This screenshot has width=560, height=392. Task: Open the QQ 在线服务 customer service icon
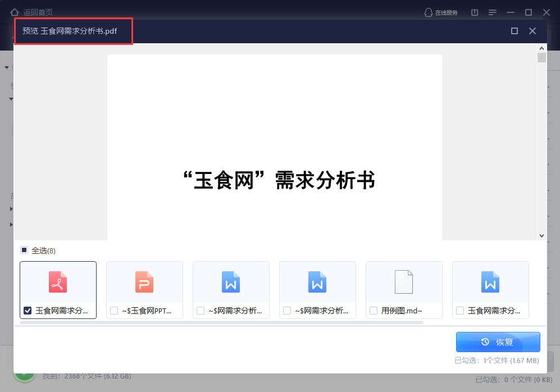click(429, 12)
